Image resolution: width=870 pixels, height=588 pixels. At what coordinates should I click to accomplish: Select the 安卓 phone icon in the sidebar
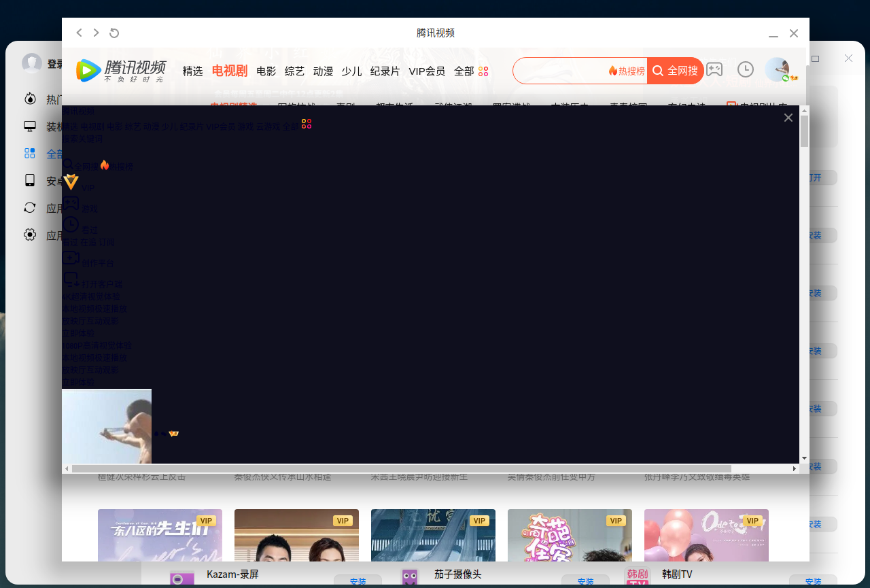coord(29,181)
